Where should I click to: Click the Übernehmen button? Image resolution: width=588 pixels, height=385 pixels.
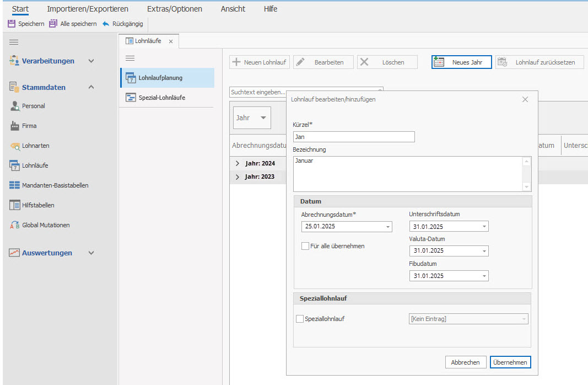[510, 362]
